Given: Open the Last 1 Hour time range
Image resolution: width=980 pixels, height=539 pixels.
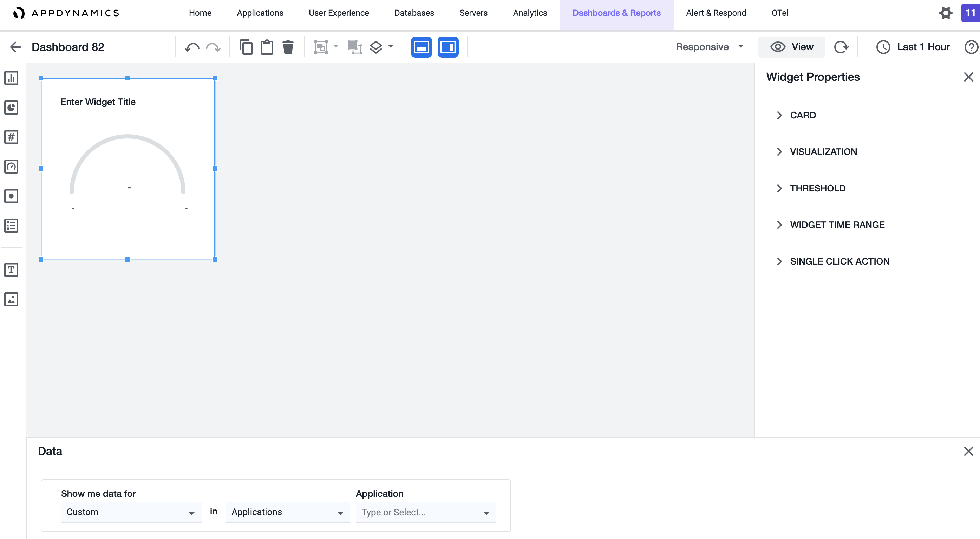Looking at the screenshot, I should (x=913, y=47).
